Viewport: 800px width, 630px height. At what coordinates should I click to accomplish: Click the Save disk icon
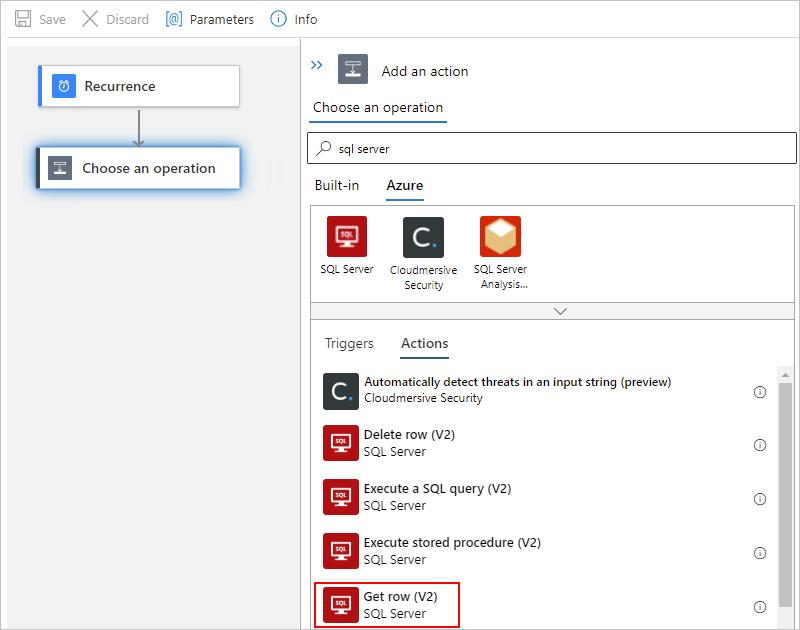(23, 19)
